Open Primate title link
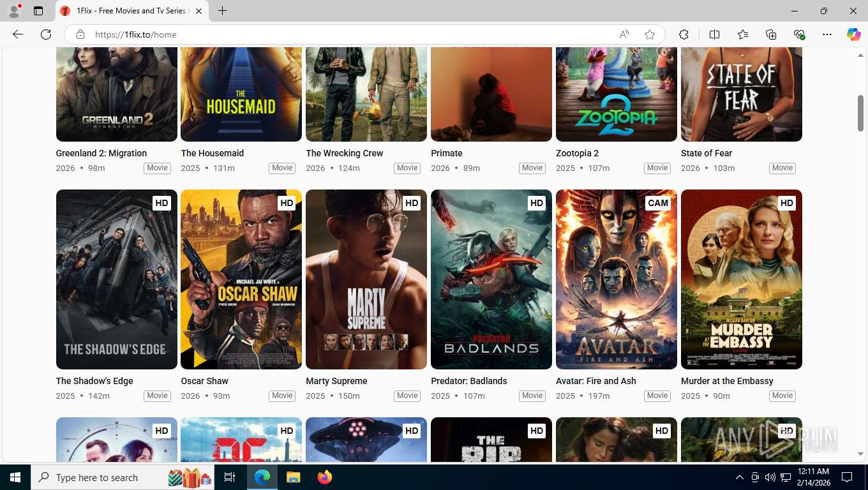This screenshot has height=490, width=868. tap(447, 153)
